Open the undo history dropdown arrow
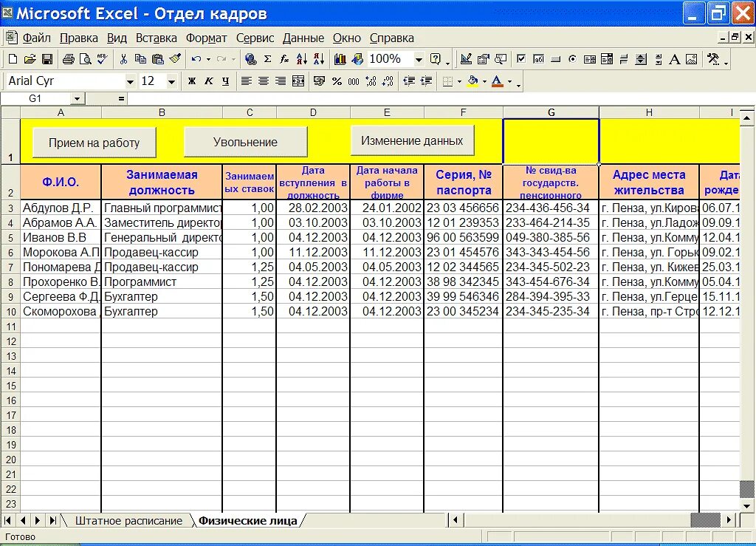 (x=208, y=59)
